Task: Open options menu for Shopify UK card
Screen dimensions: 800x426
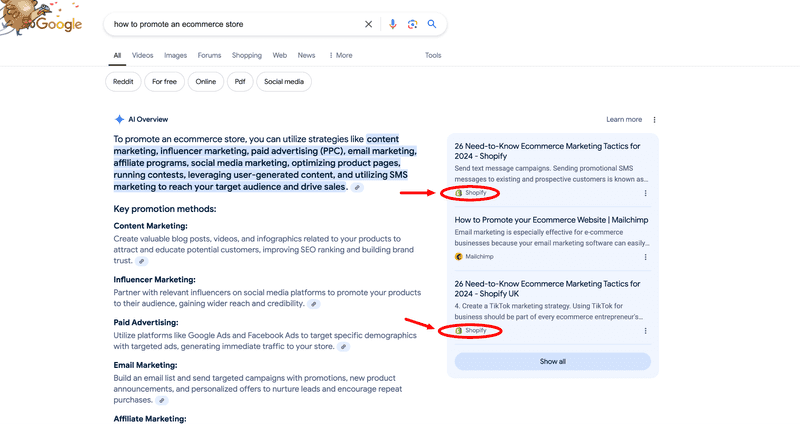Action: (x=645, y=331)
